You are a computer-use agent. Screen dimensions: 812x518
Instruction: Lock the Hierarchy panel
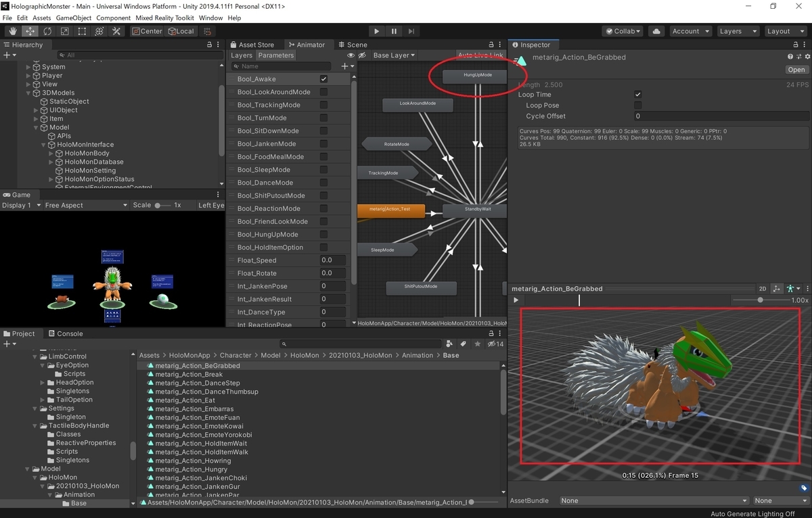click(209, 45)
